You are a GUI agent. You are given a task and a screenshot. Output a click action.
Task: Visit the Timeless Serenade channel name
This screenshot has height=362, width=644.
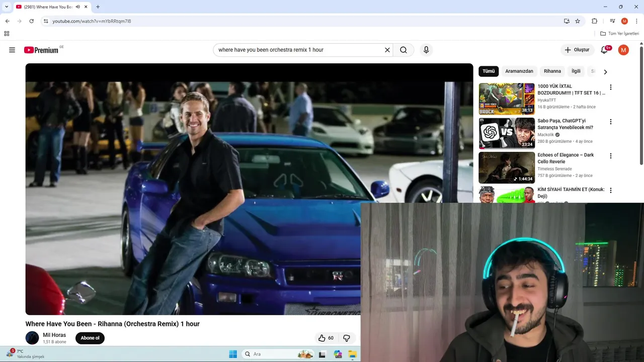pos(554,169)
